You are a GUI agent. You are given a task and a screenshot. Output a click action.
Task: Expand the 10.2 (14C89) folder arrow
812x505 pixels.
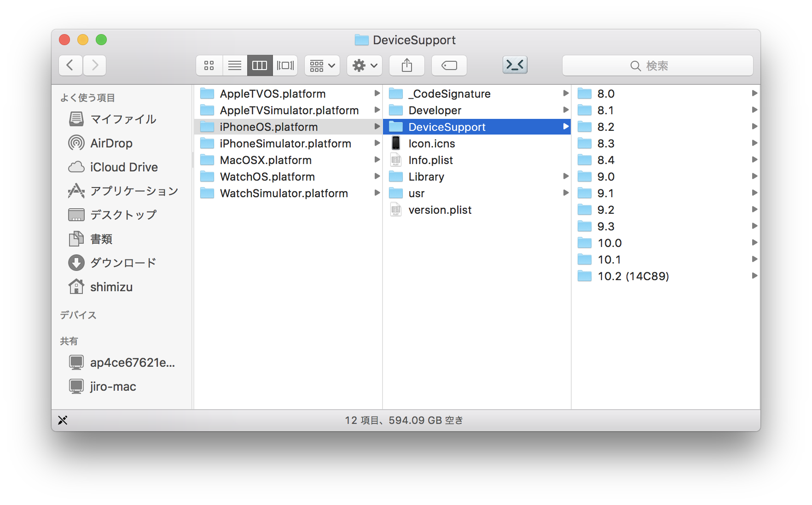(x=754, y=276)
